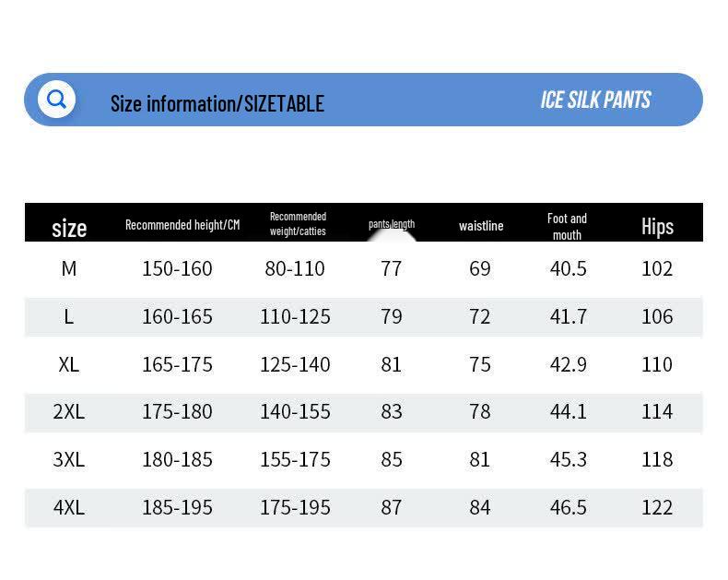
Task: Select the M size row label
Action: coord(69,268)
